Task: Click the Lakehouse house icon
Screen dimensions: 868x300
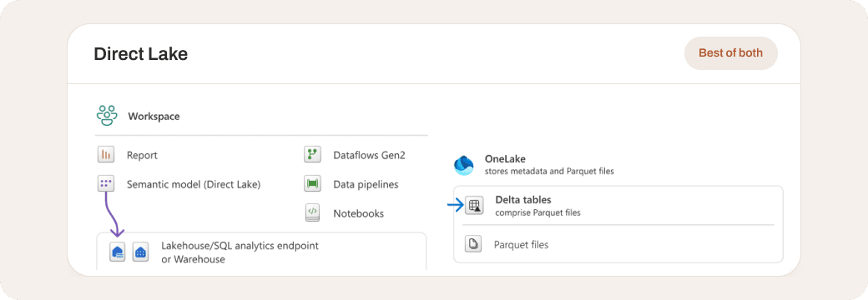Action: click(118, 252)
